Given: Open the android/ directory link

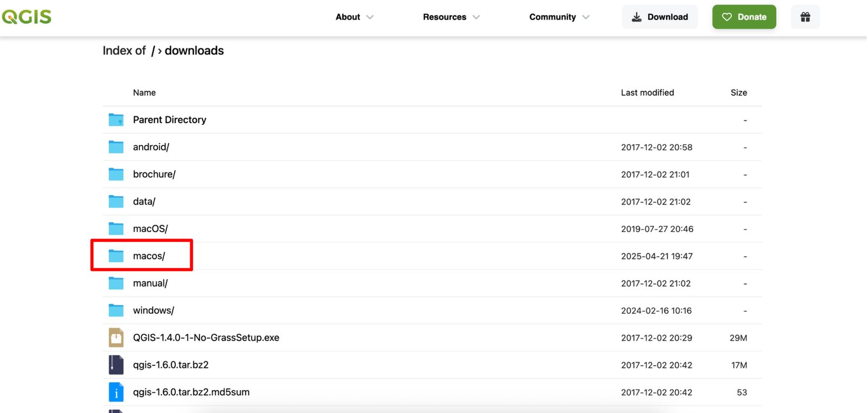Looking at the screenshot, I should pyautogui.click(x=151, y=147).
